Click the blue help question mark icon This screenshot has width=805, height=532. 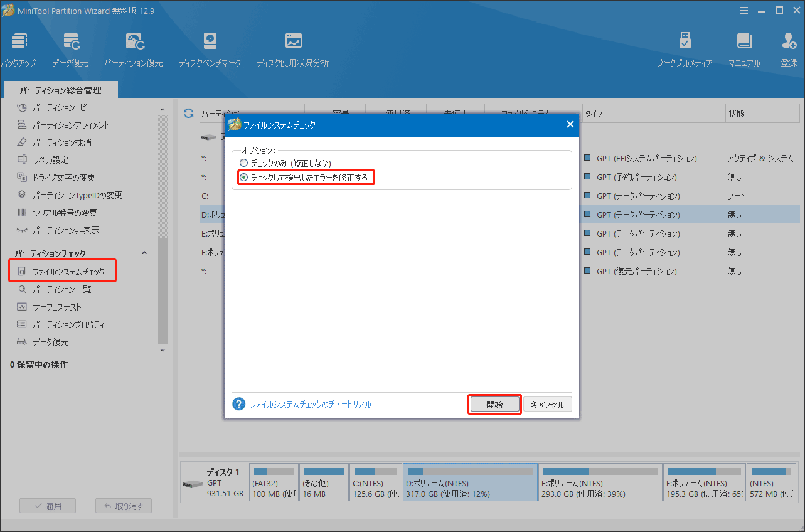[238, 404]
